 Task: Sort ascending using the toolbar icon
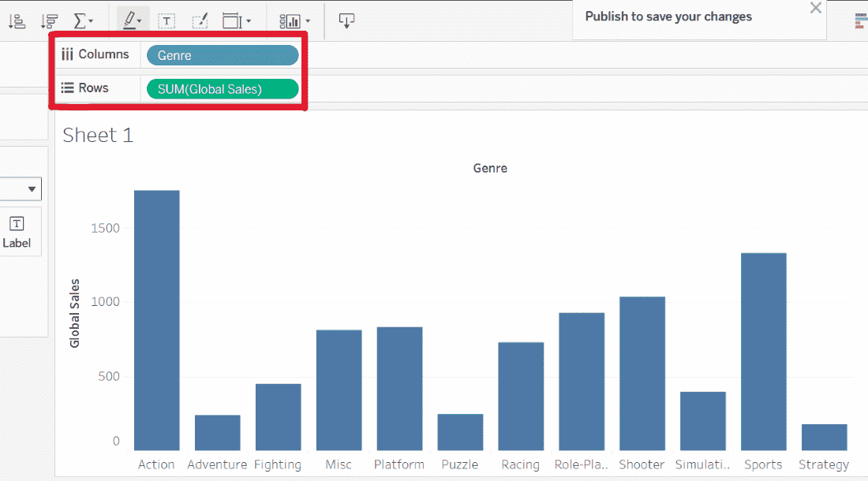[x=17, y=21]
